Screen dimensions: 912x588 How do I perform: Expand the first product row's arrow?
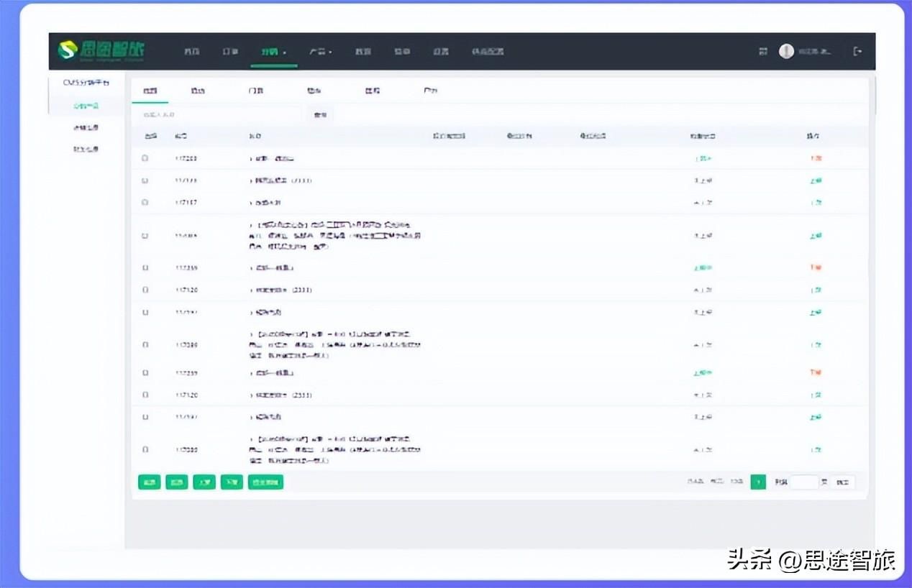click(x=252, y=159)
